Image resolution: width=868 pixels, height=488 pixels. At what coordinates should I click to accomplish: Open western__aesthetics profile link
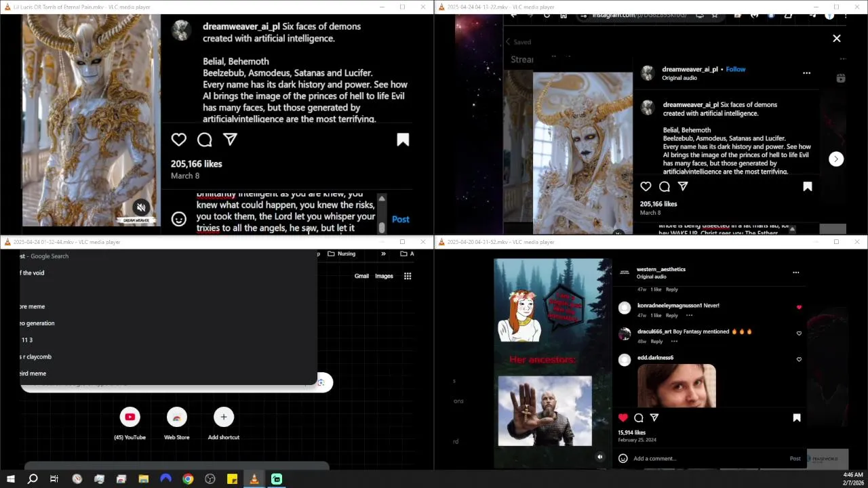click(x=660, y=269)
